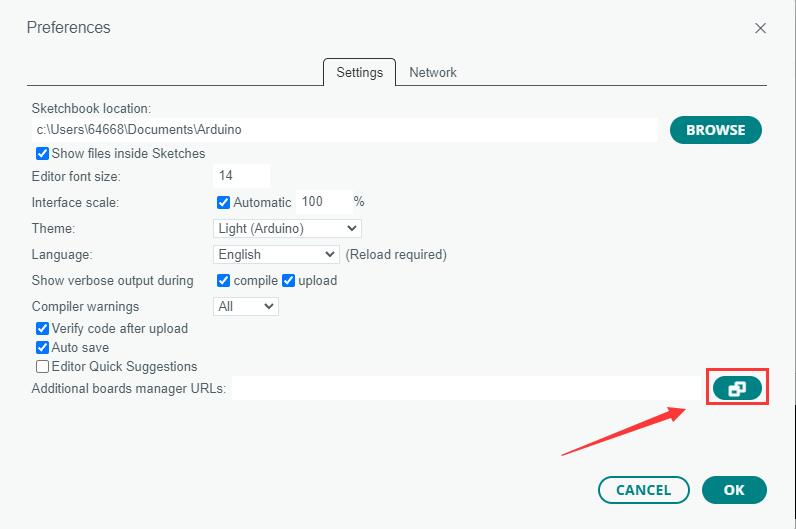Uncheck verbose output during upload
Image resolution: width=796 pixels, height=529 pixels.
coord(289,281)
